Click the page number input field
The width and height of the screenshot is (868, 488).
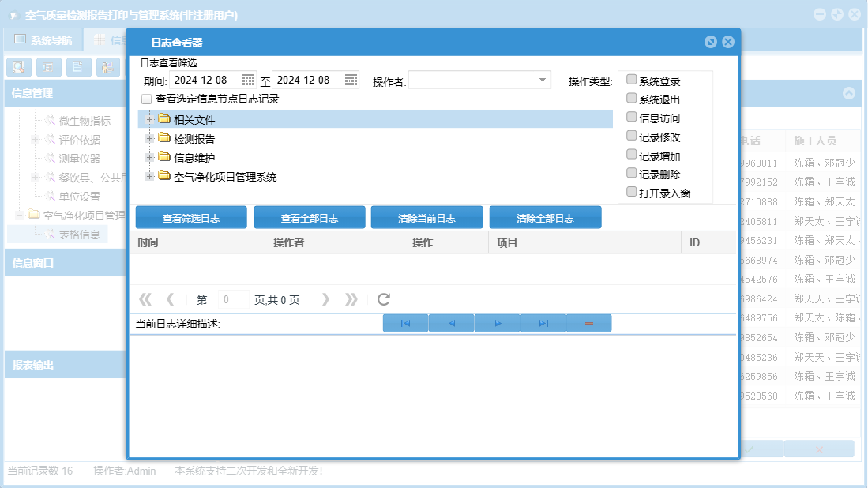click(x=233, y=299)
